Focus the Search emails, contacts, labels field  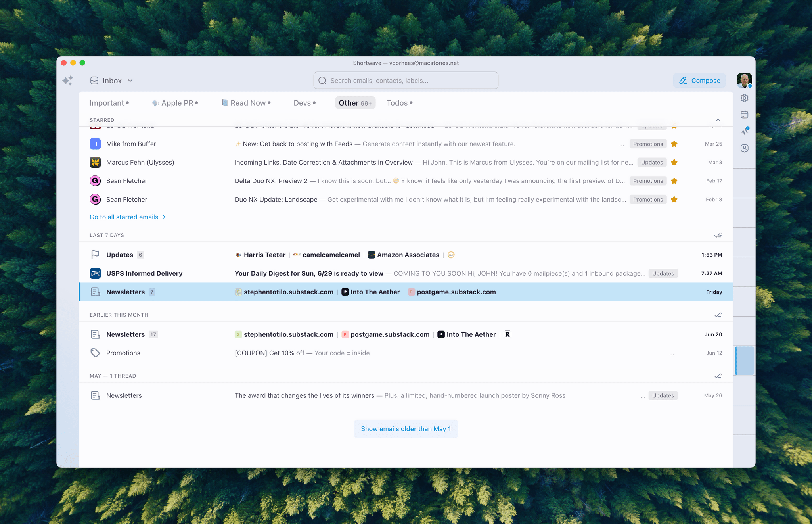pos(406,81)
